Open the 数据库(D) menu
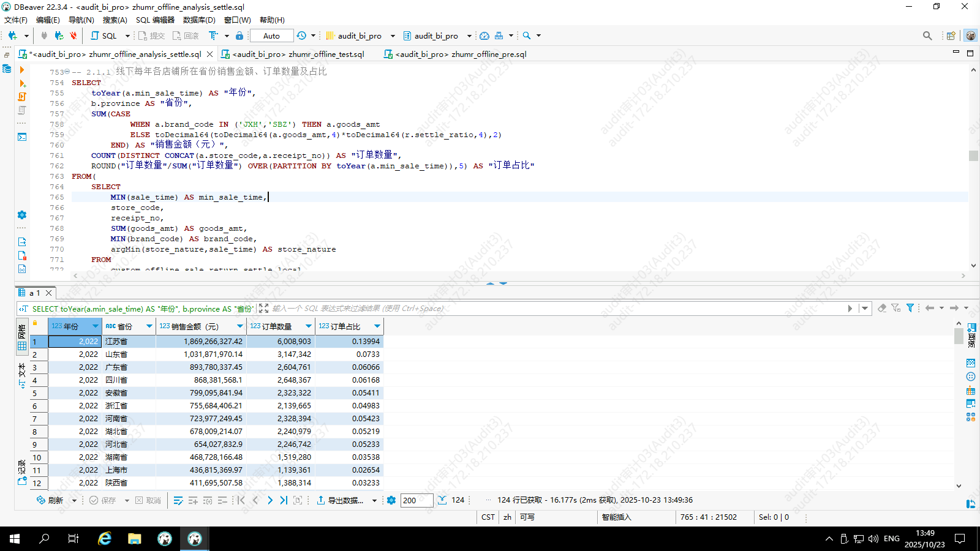 199,20
